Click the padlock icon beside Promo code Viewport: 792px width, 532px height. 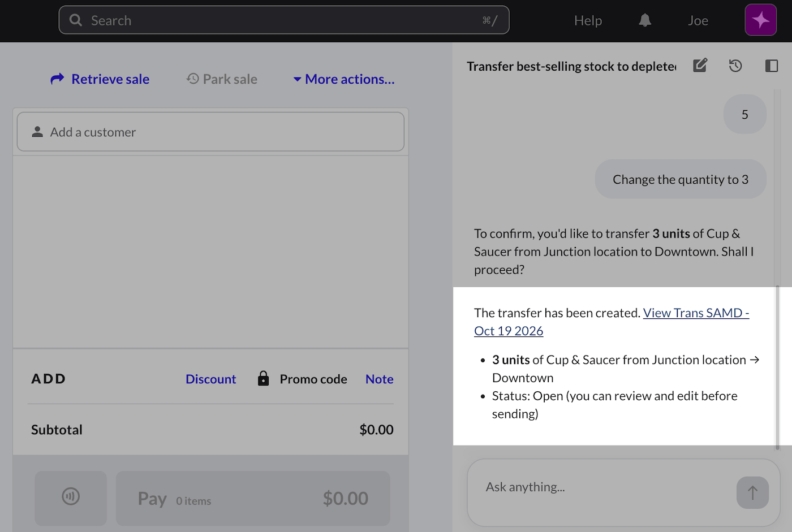(263, 378)
